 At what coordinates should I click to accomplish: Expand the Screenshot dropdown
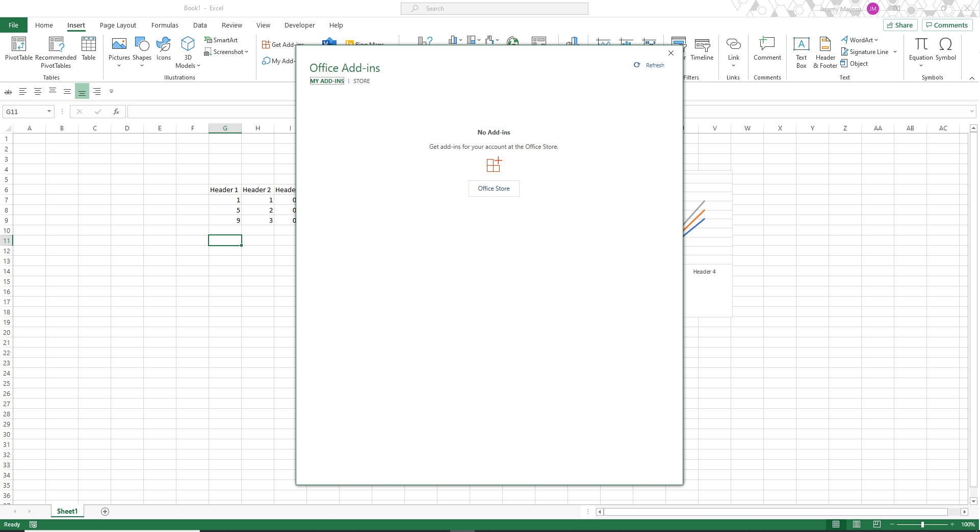coord(246,52)
